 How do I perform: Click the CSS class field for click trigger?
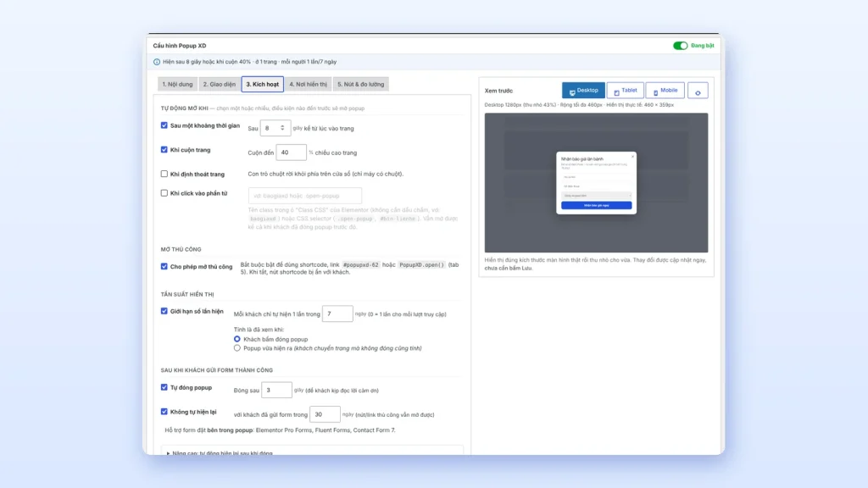click(305, 196)
